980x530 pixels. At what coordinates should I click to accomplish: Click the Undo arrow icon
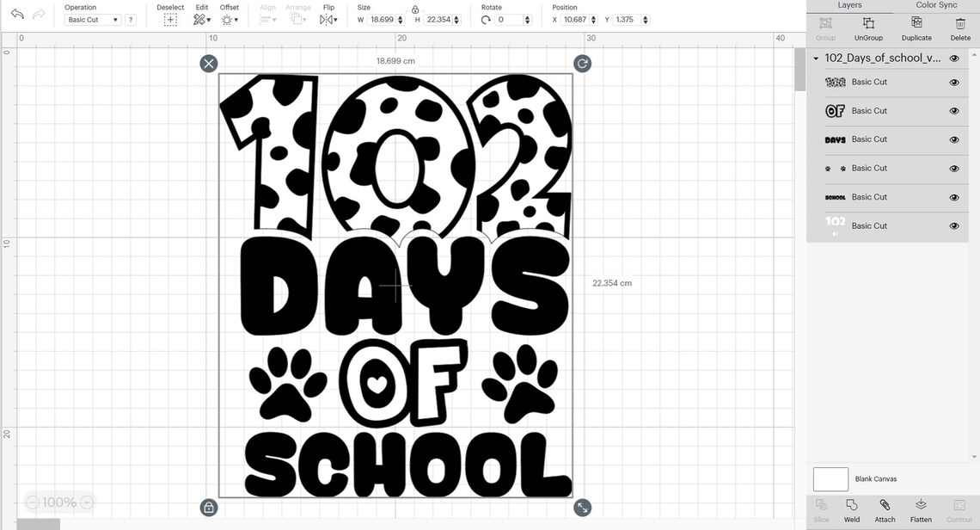pyautogui.click(x=15, y=13)
